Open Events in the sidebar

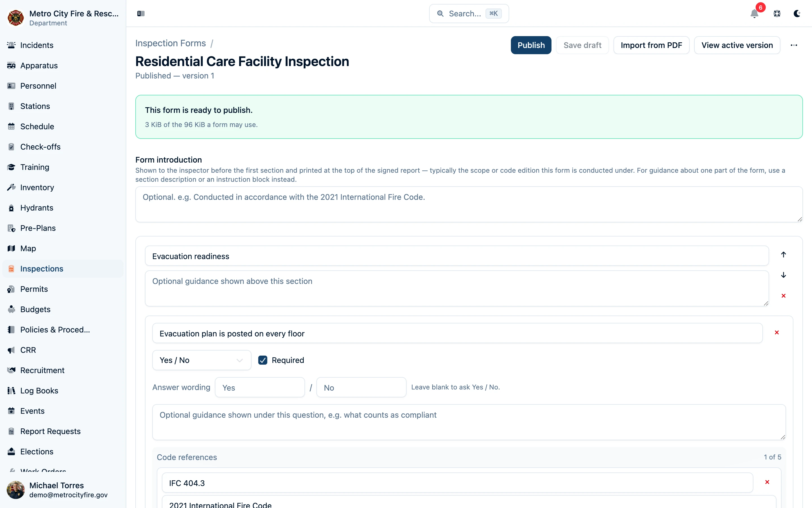pos(63,411)
